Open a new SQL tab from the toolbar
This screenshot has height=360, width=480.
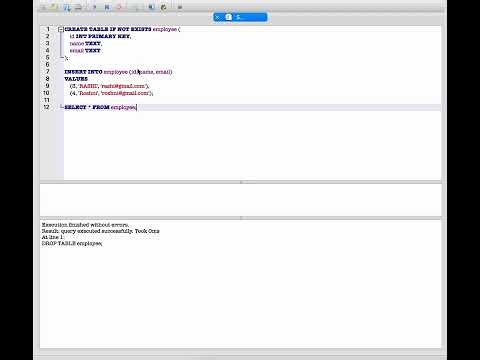click(x=43, y=7)
